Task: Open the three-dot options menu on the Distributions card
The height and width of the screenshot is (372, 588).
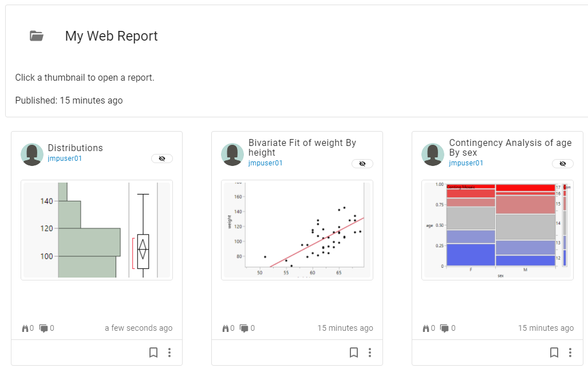Action: click(x=169, y=353)
